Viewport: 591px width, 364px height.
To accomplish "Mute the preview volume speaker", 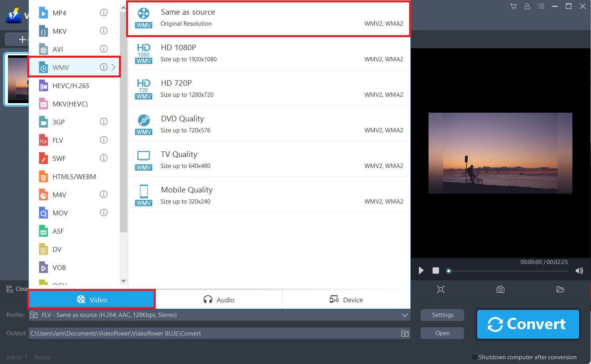I will pos(579,271).
